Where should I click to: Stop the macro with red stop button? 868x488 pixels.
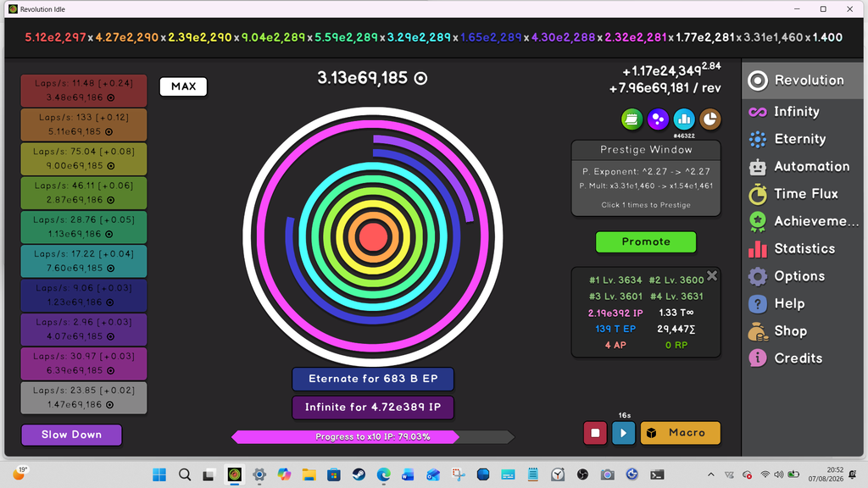[x=595, y=433]
